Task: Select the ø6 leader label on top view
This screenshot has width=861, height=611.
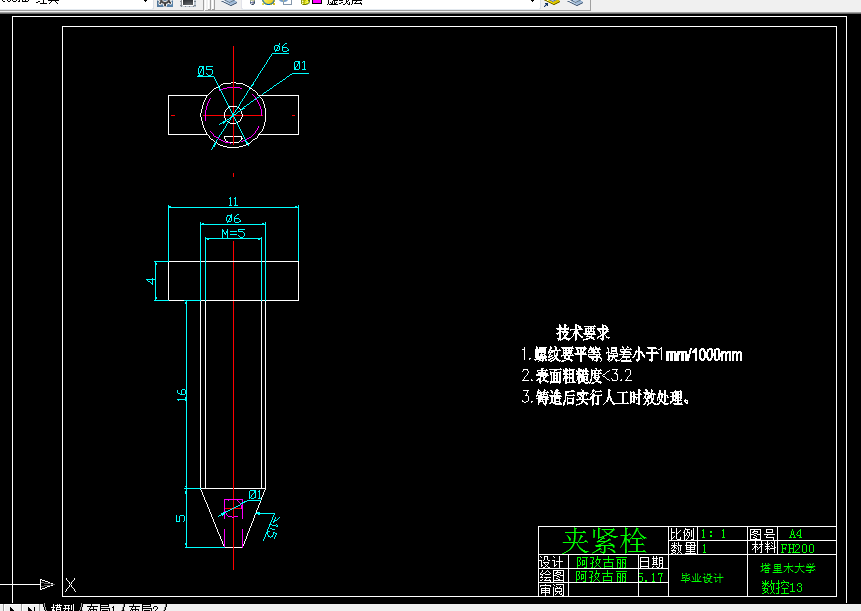Action: click(281, 48)
